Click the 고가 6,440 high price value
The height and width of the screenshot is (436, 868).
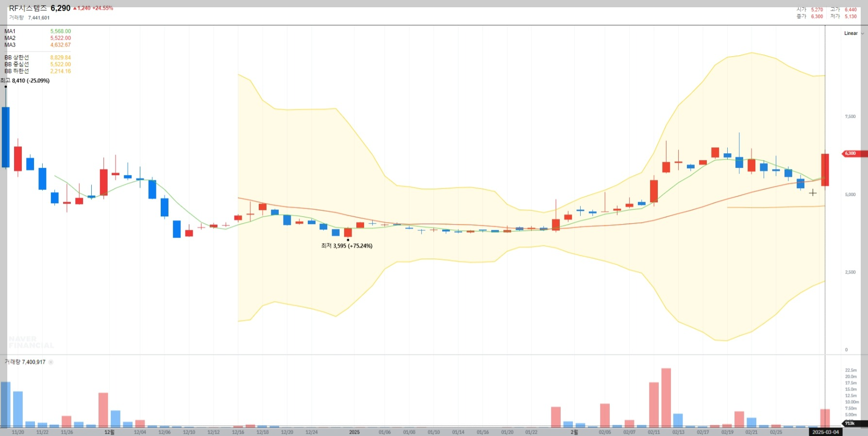pyautogui.click(x=851, y=10)
